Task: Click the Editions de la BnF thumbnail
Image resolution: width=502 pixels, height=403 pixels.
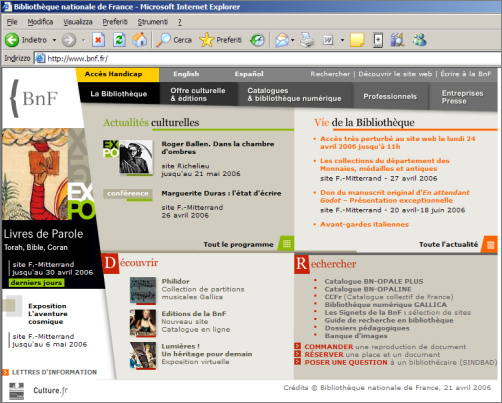Action: coord(143,323)
